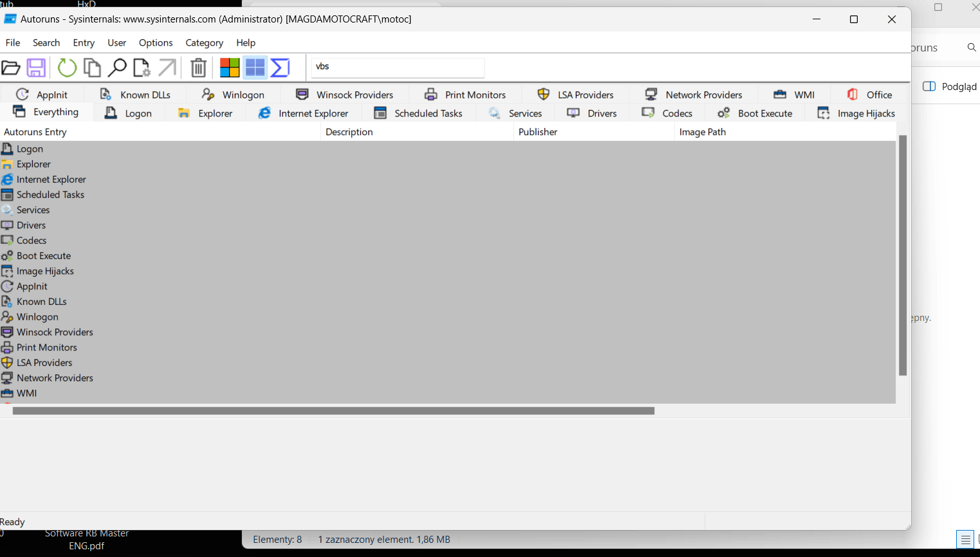Click the Open file toolbar icon
This screenshot has width=980, height=557.
[10, 68]
